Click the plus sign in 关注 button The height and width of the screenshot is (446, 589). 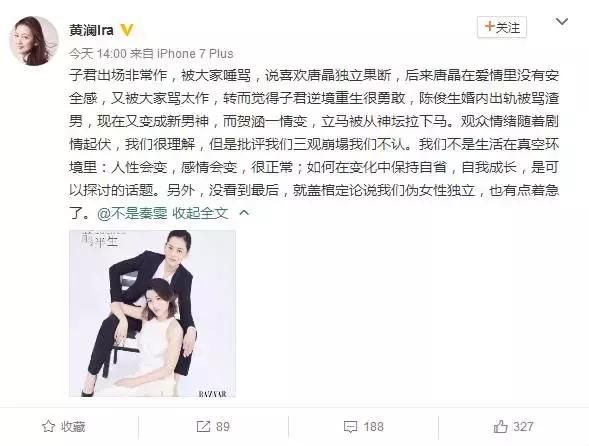click(x=489, y=26)
